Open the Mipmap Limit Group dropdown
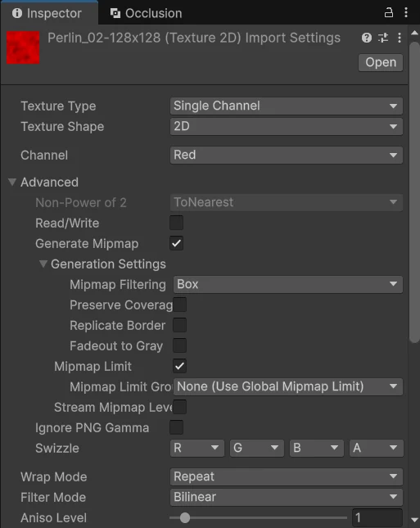This screenshot has width=420, height=528. 288,386
